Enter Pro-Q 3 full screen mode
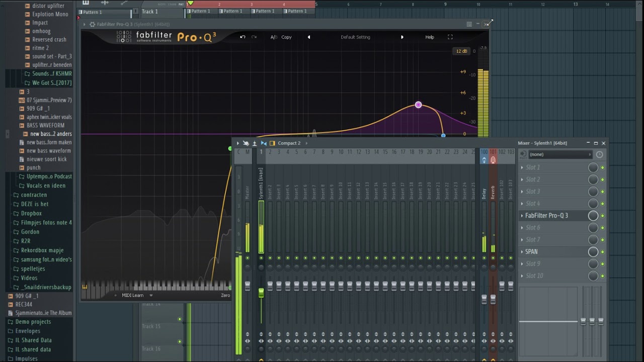 [450, 37]
